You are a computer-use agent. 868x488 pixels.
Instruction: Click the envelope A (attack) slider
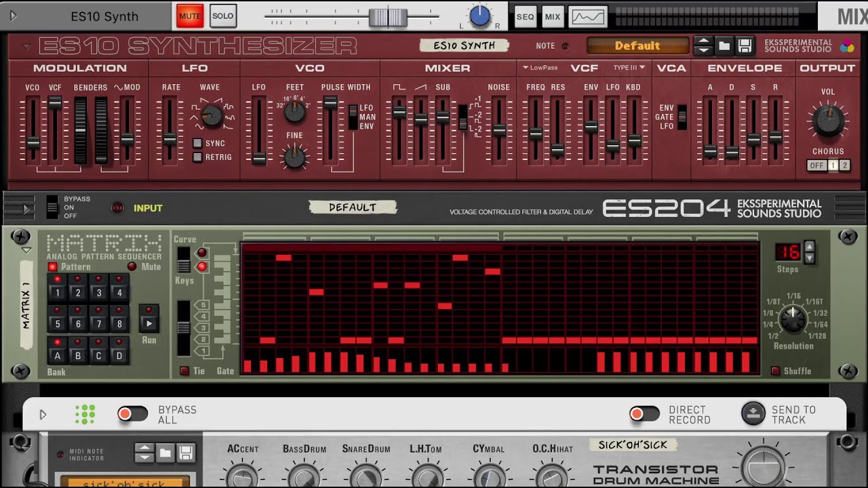tap(710, 151)
